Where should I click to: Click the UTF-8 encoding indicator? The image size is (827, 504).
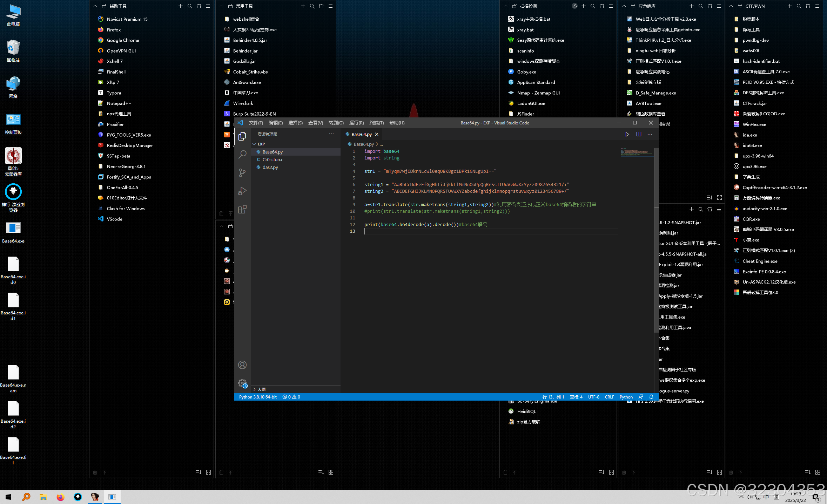pyautogui.click(x=593, y=397)
